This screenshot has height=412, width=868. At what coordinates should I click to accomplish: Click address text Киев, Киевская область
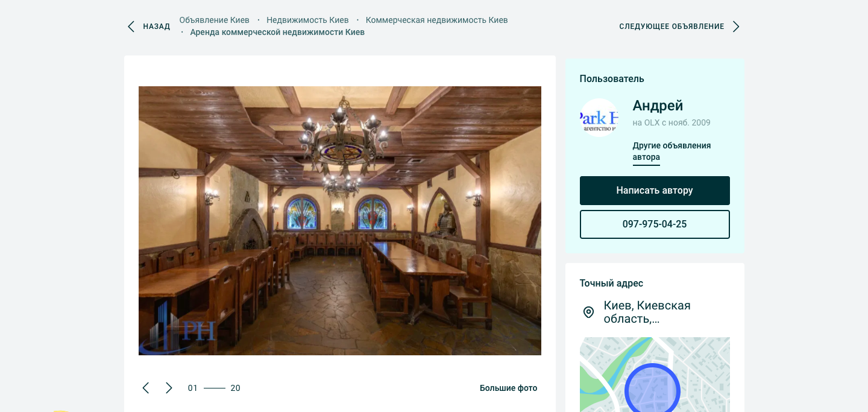pyautogui.click(x=647, y=312)
